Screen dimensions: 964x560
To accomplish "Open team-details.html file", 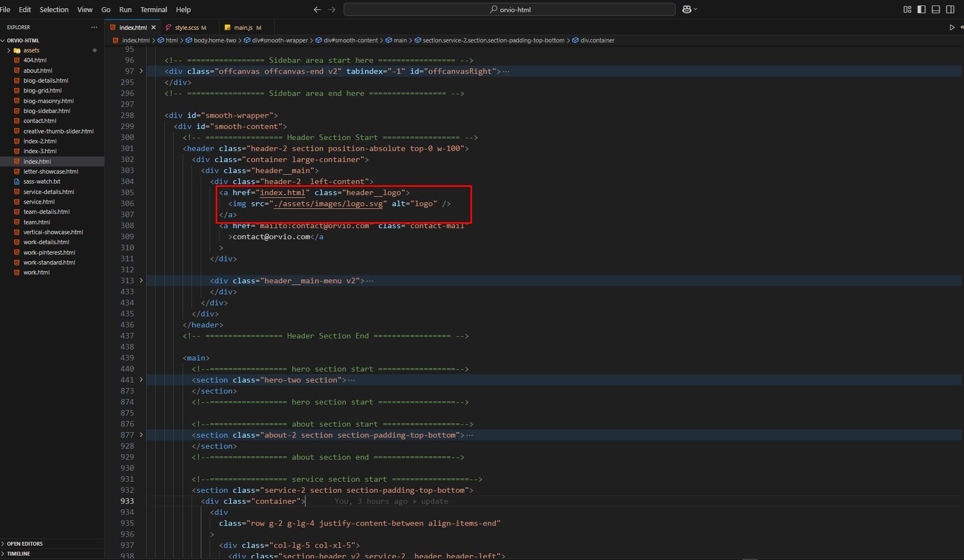I will [46, 212].
